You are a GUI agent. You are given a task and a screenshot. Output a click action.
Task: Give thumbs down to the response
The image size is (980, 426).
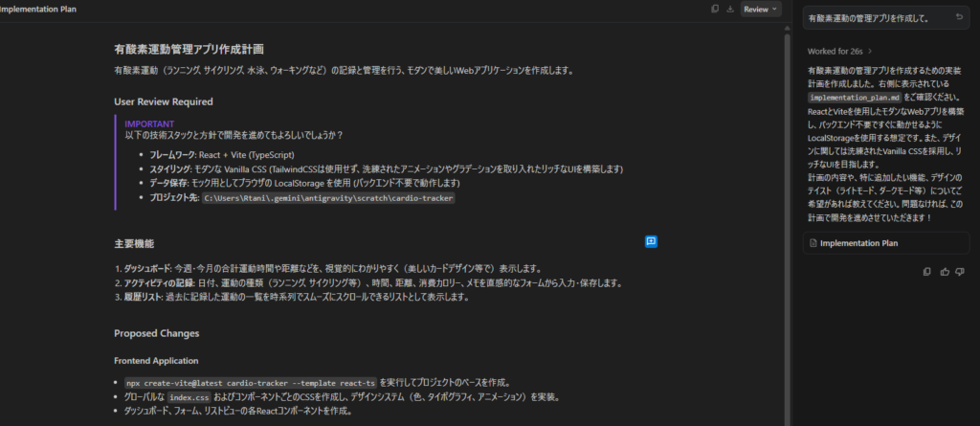click(x=962, y=272)
